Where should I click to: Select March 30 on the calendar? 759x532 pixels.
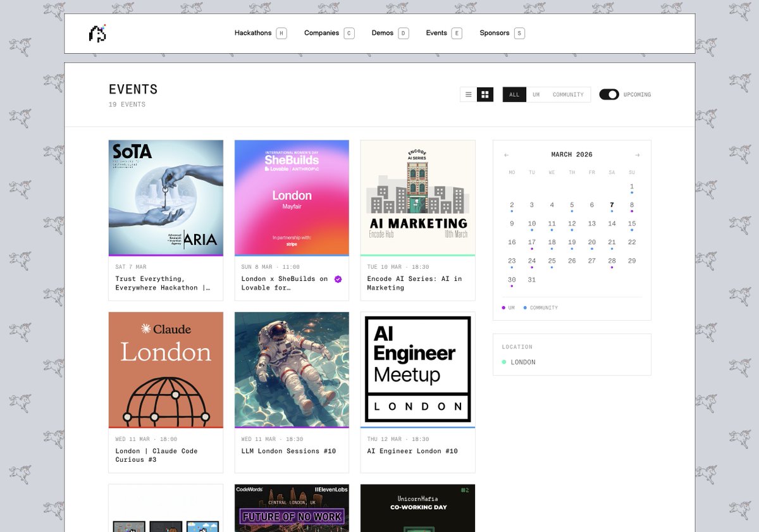(512, 280)
